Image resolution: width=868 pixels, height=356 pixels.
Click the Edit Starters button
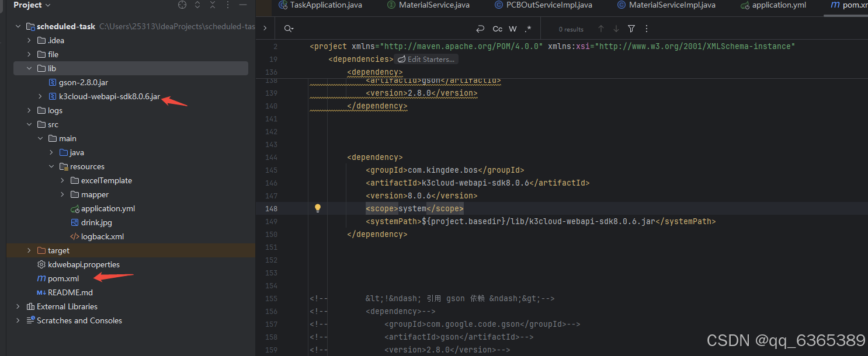tap(426, 59)
